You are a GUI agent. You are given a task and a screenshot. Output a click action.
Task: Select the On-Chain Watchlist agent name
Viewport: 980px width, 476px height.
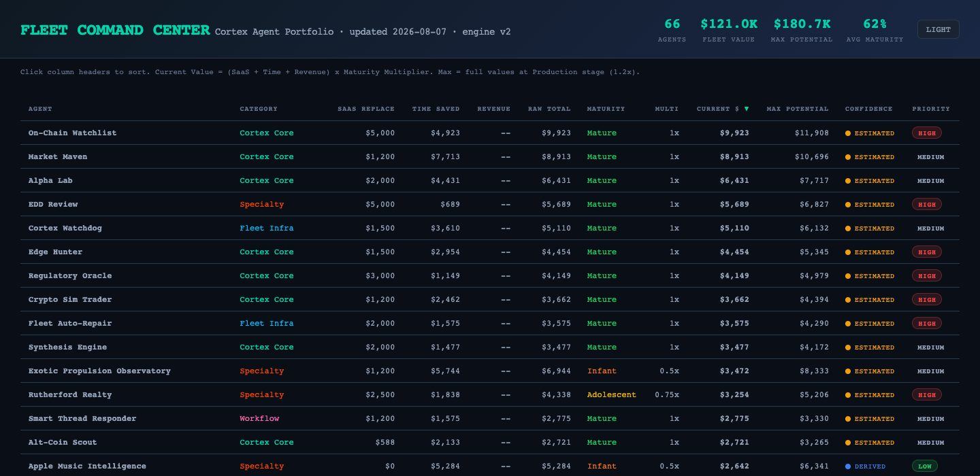click(72, 133)
